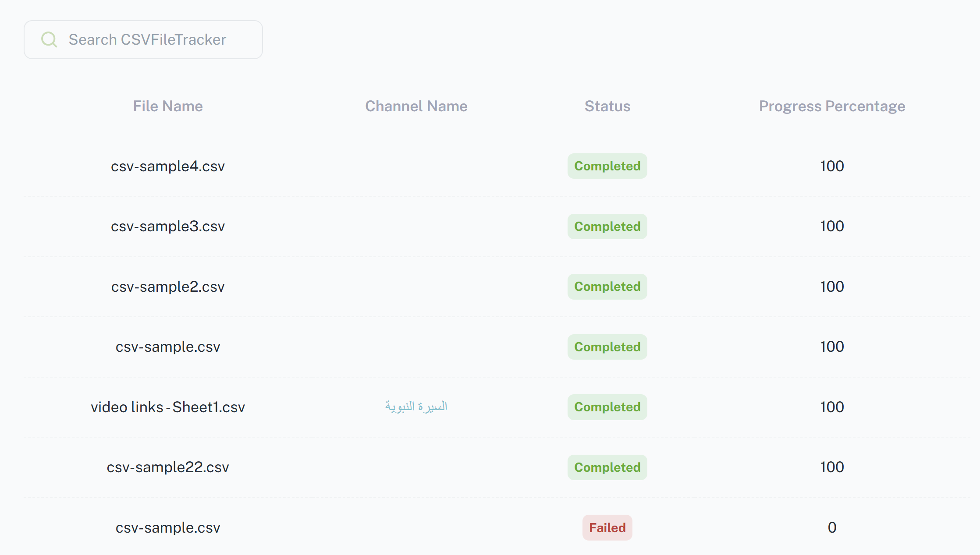Open the video links - Sheet1.csv entry

point(168,407)
